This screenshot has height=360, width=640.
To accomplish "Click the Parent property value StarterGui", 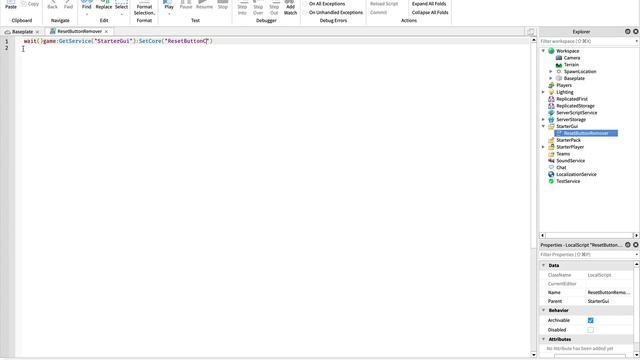I will click(598, 301).
